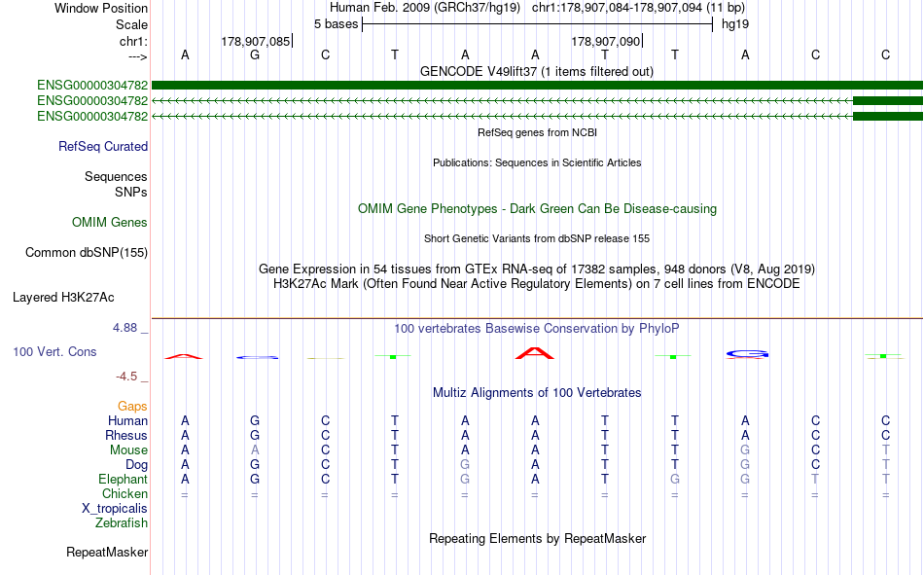
Task: Click the blue G conservation logo in PhyloP track
Action: click(747, 354)
